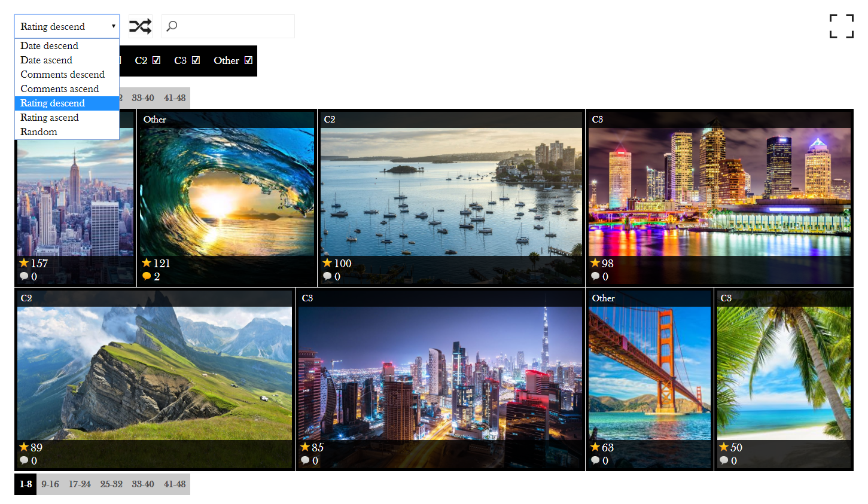868x504 pixels.
Task: Choose Date ascend from the sort list
Action: [x=67, y=60]
